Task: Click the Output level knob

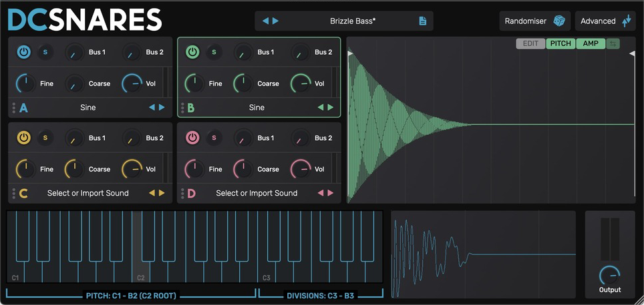Action: click(x=609, y=274)
